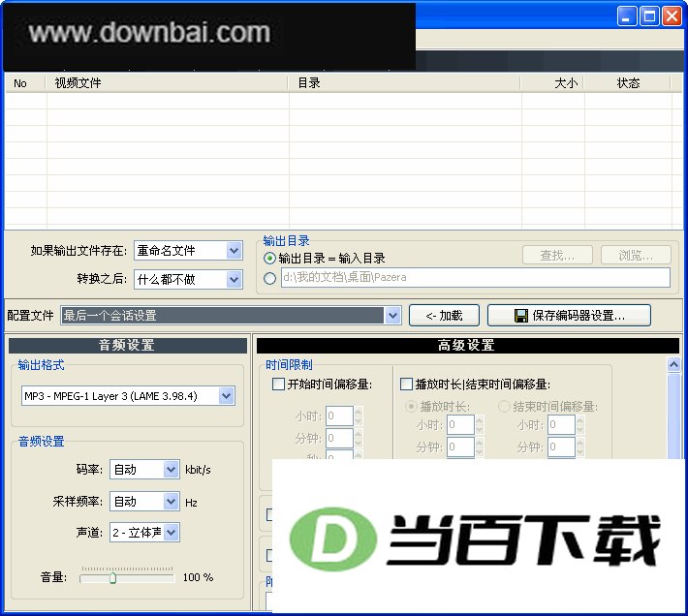Click the 'No' column header

tap(25, 83)
